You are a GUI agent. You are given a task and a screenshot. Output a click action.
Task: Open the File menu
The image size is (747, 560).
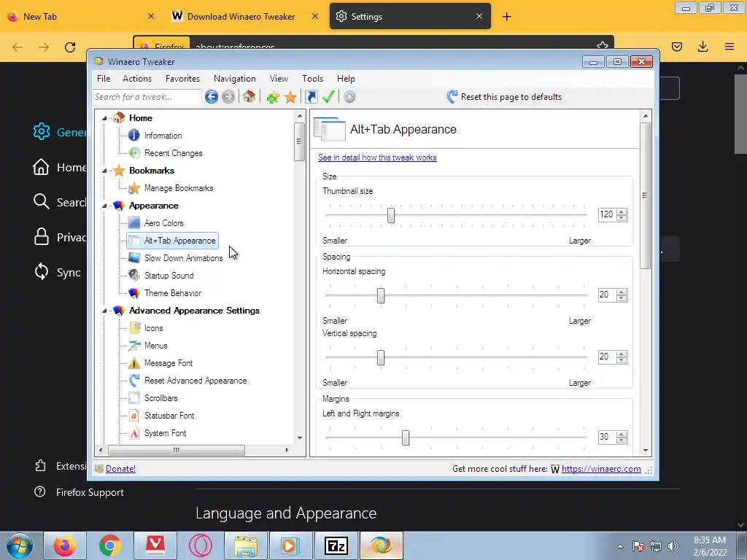(x=104, y=79)
